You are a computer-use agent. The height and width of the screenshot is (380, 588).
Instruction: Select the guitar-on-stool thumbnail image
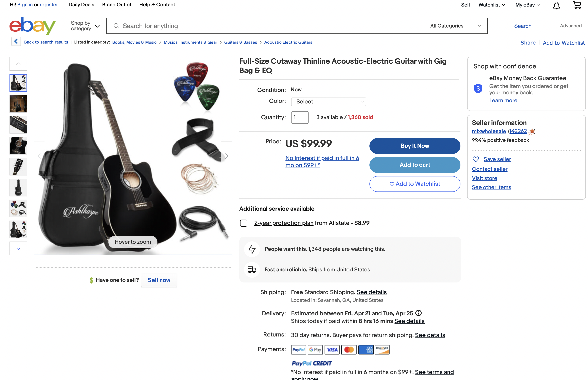point(19,104)
